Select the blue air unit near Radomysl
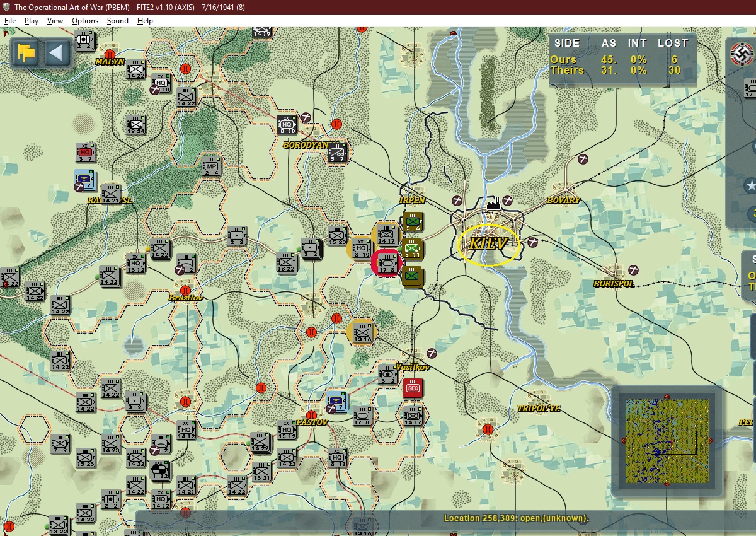This screenshot has width=756, height=536. pos(84,180)
